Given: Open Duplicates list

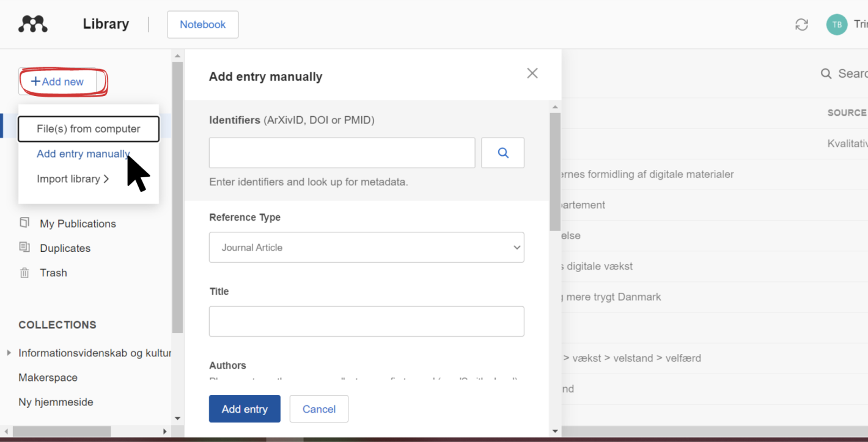Looking at the screenshot, I should tap(65, 248).
